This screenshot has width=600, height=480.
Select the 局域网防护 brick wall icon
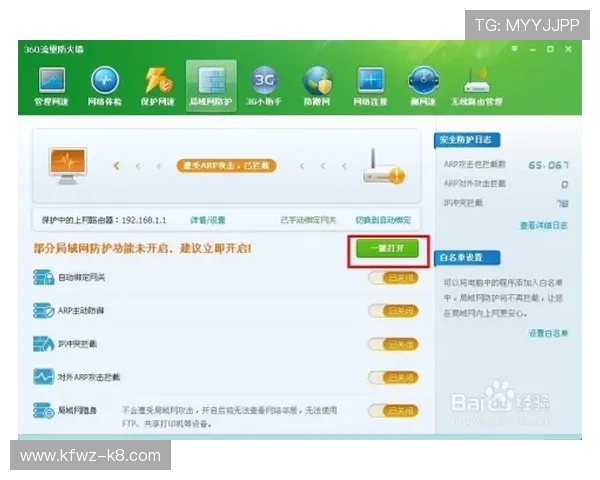click(211, 86)
